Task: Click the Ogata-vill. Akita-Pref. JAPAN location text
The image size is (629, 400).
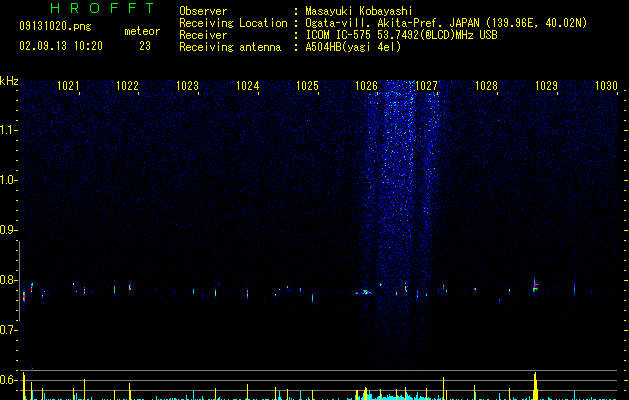Action: [446, 23]
